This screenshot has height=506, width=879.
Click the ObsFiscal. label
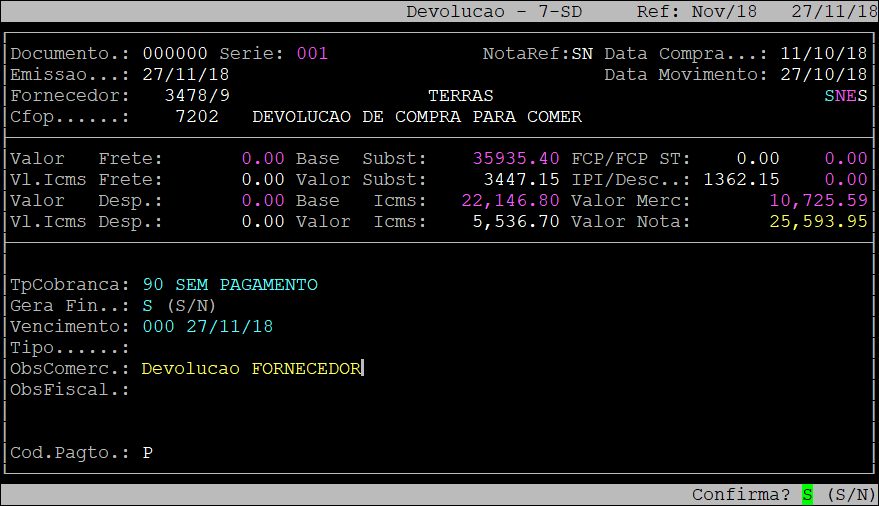(70, 390)
